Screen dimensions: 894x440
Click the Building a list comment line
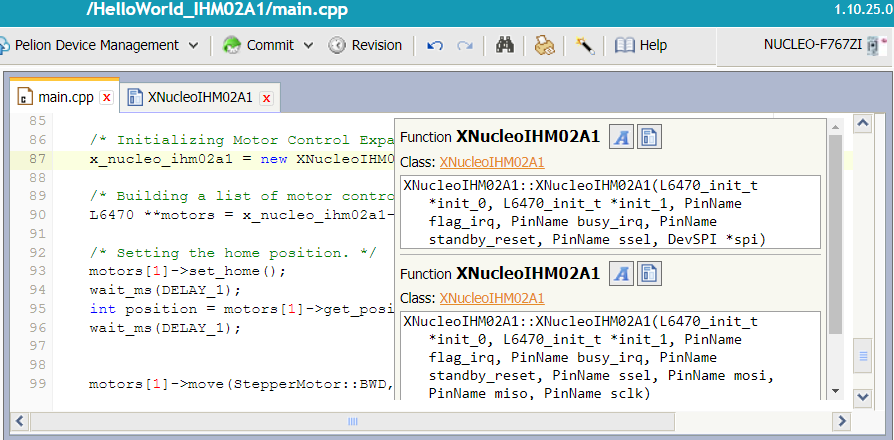coord(242,197)
